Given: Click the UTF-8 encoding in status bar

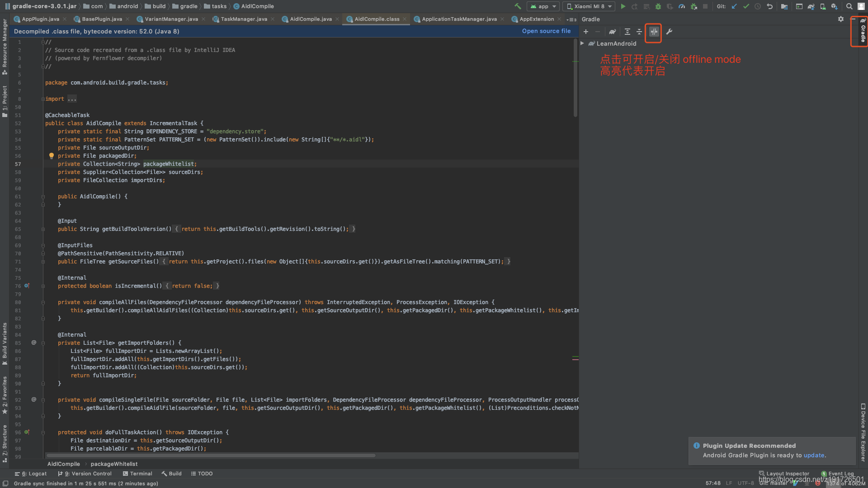Looking at the screenshot, I should coord(745,483).
